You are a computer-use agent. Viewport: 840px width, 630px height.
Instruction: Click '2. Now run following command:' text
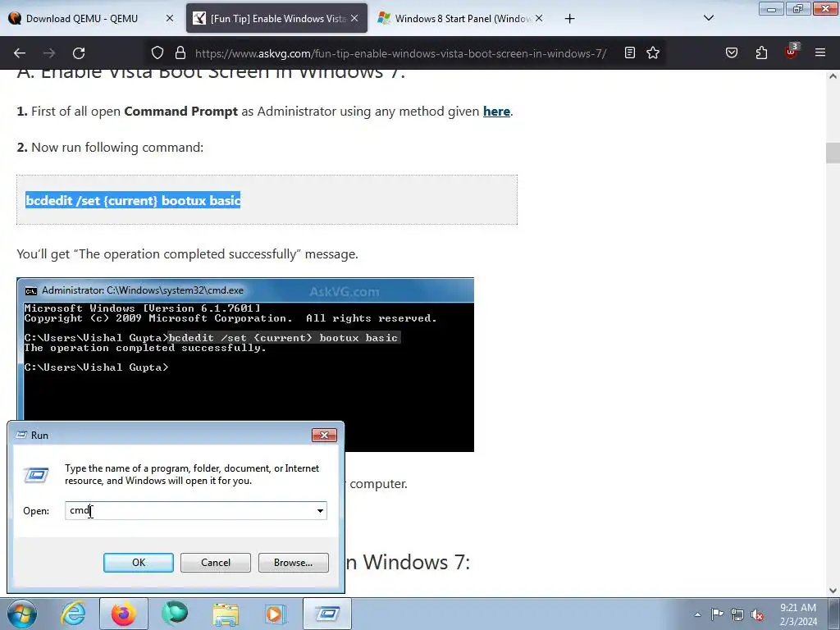click(110, 148)
